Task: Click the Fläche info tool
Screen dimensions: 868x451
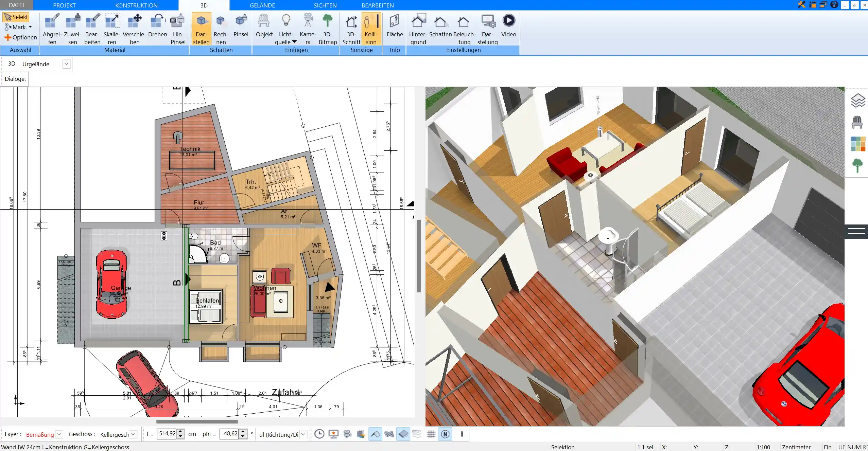Action: coord(395,25)
